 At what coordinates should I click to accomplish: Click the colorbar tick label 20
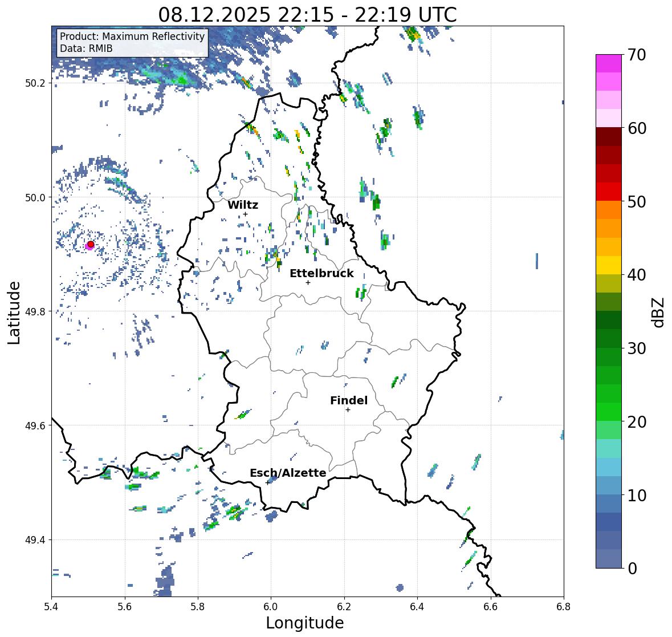pyautogui.click(x=637, y=422)
